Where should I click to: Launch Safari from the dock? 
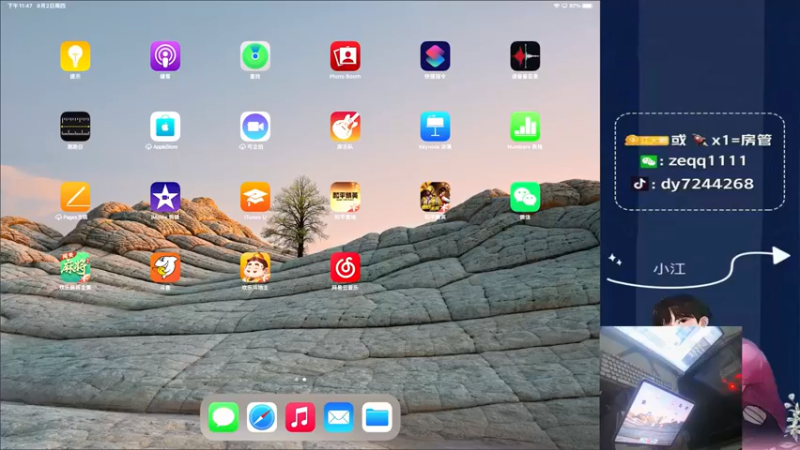262,417
